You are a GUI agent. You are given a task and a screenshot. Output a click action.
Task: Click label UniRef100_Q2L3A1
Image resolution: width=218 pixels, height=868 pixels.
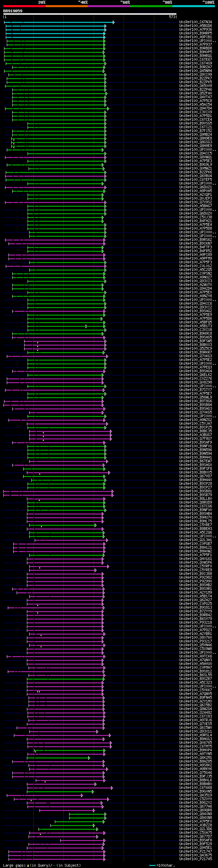coord(196,540)
